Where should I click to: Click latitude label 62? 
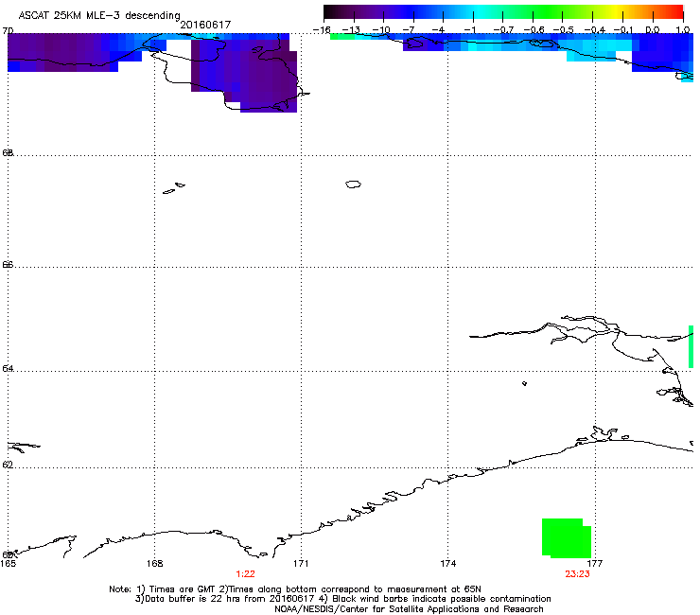(8, 465)
